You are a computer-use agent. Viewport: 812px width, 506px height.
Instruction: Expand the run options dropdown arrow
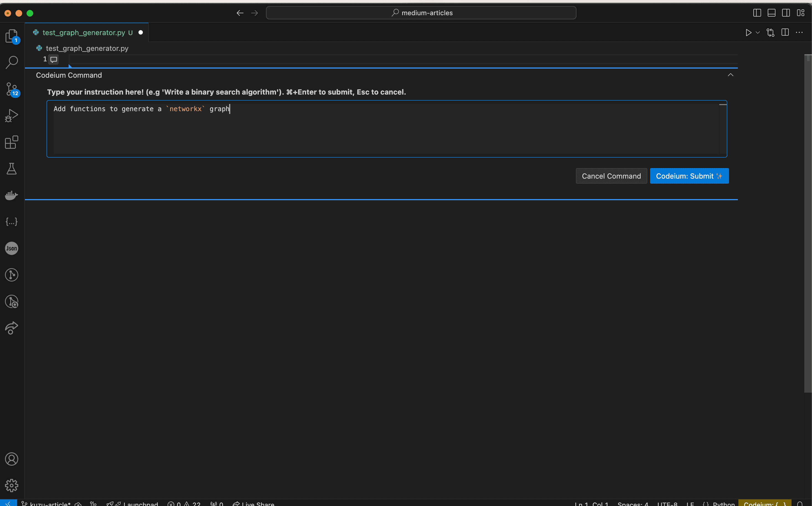(758, 32)
